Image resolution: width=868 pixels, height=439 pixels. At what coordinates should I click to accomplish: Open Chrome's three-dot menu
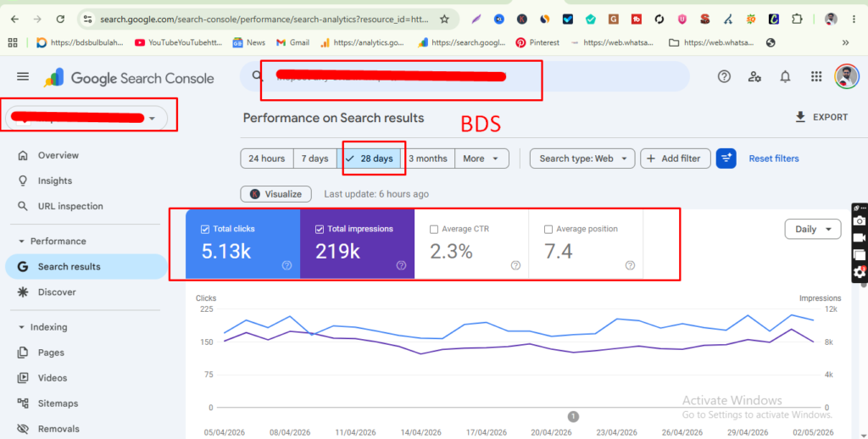click(x=854, y=19)
